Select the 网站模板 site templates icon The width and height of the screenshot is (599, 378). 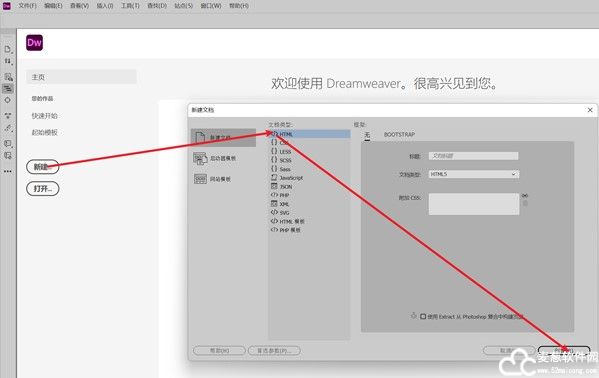200,179
